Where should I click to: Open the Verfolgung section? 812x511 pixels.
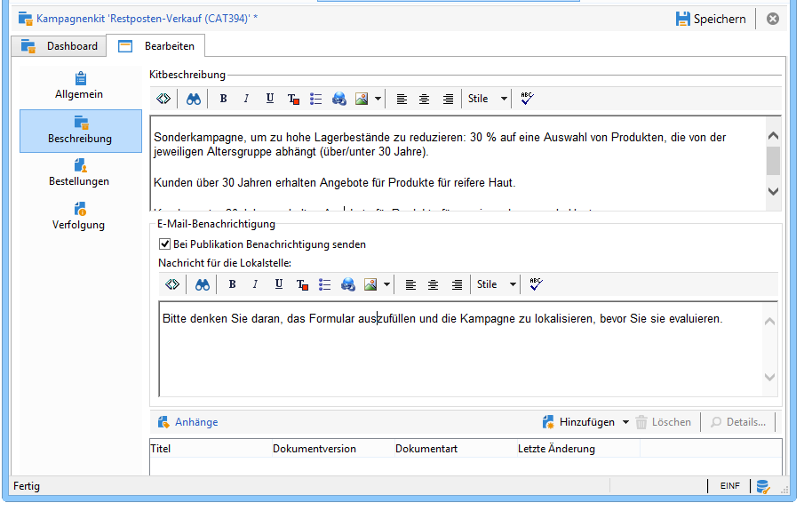(x=79, y=216)
